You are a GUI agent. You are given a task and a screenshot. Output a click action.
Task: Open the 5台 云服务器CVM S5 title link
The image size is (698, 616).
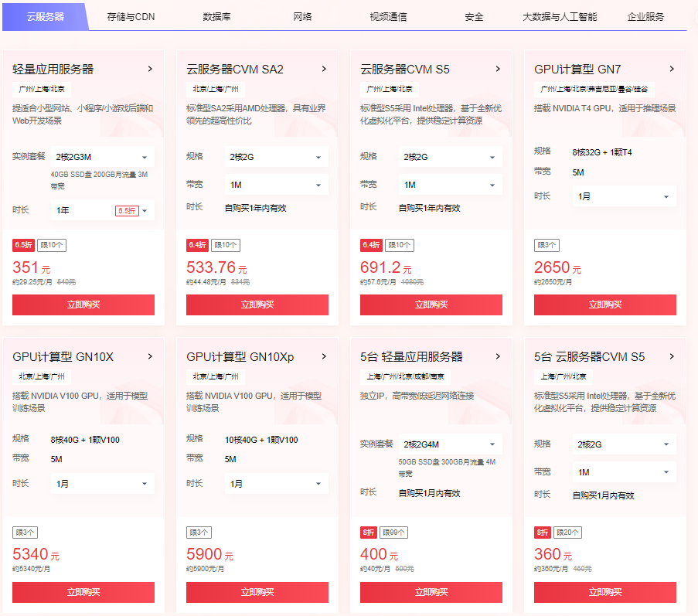click(x=589, y=356)
